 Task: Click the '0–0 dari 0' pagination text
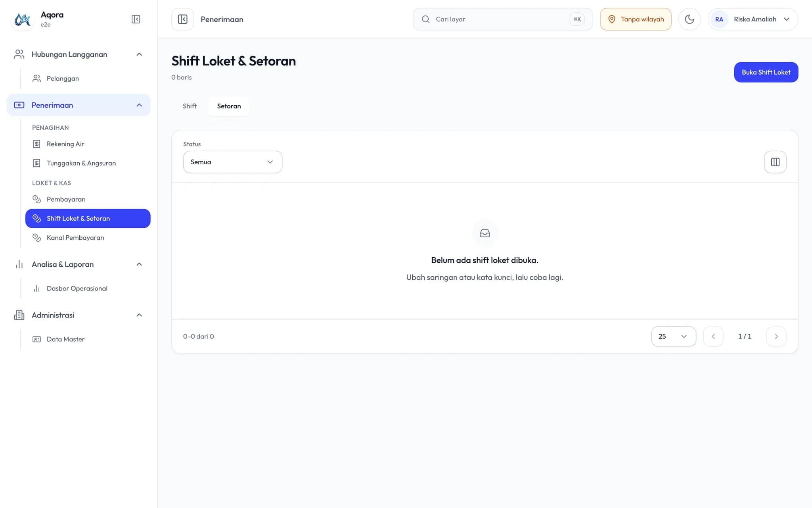pyautogui.click(x=199, y=336)
